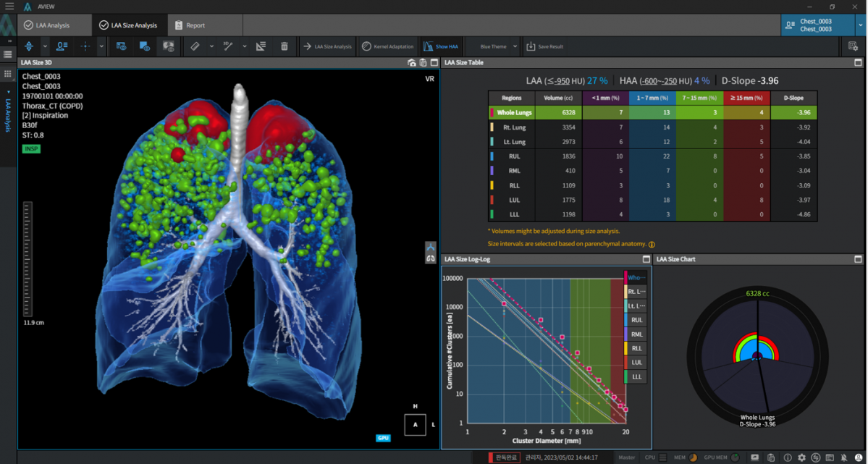Maximize the LAA Size Table panel
Image resolution: width=868 pixels, height=464 pixels.
[858, 63]
